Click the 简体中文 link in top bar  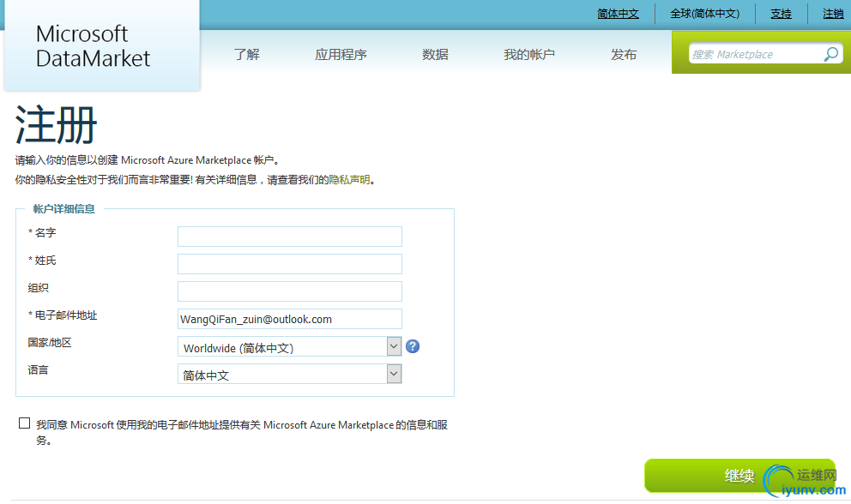pos(619,14)
